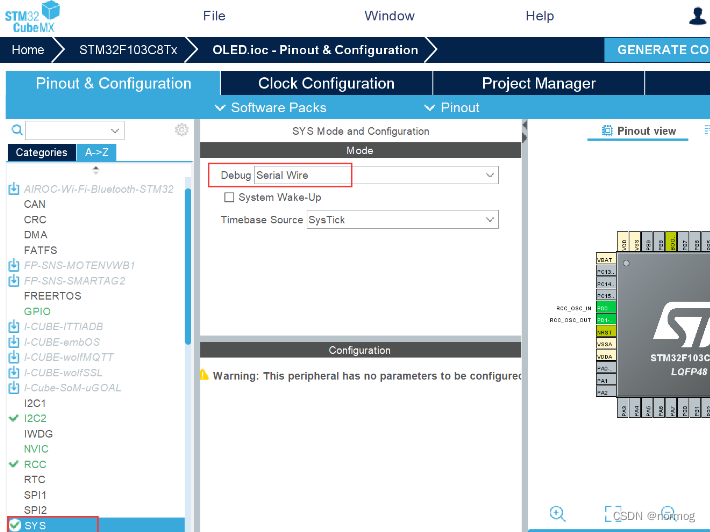Open the Help menu

[540, 16]
